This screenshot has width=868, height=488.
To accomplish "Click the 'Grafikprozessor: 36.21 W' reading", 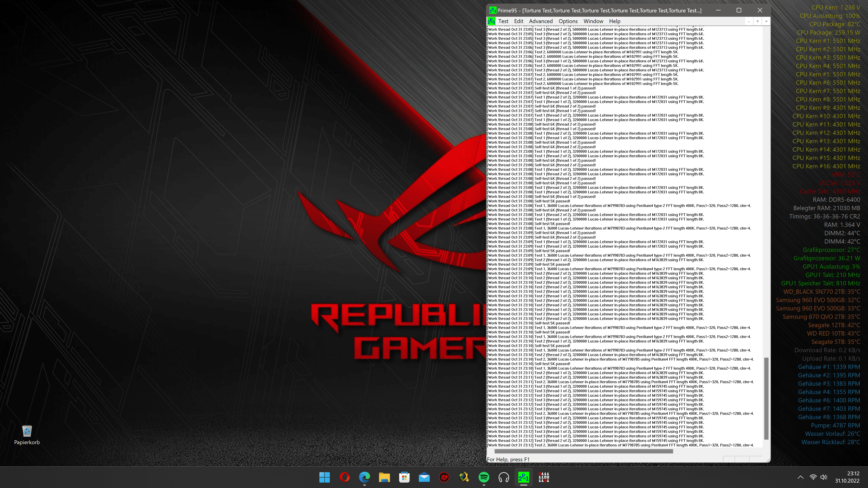I will (827, 258).
